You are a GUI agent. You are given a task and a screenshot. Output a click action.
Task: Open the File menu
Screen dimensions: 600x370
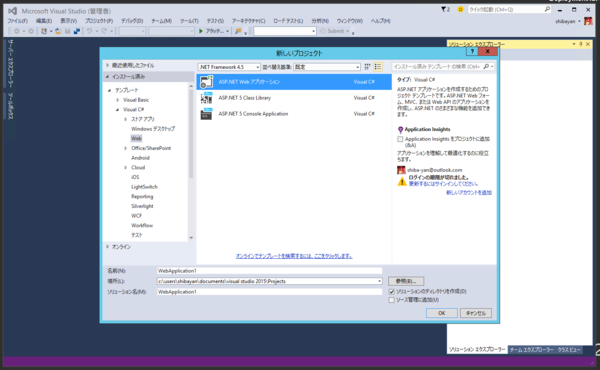pos(18,21)
